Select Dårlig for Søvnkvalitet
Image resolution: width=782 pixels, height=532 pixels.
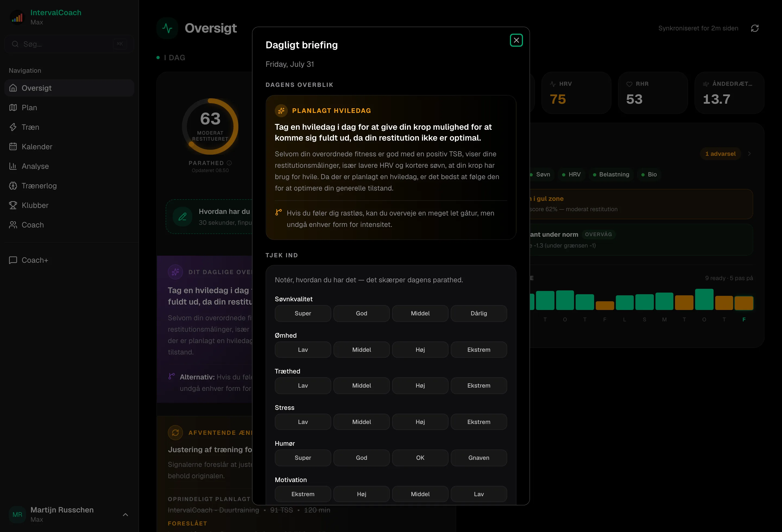[479, 313]
